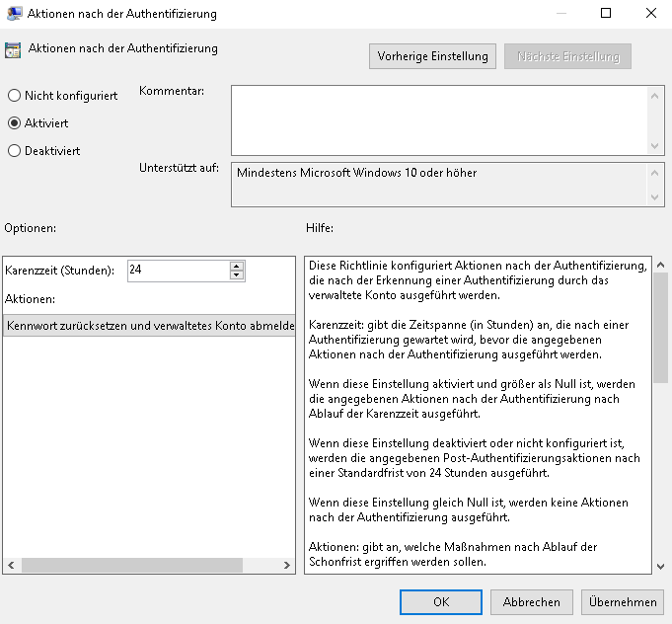
Task: Apply settings with Übernehmen
Action: pos(623,601)
